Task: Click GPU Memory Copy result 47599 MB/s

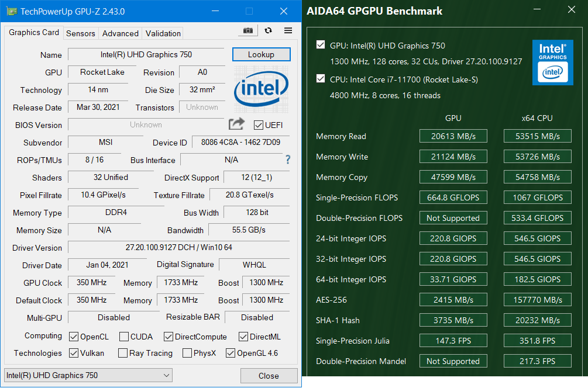Action: click(x=453, y=177)
